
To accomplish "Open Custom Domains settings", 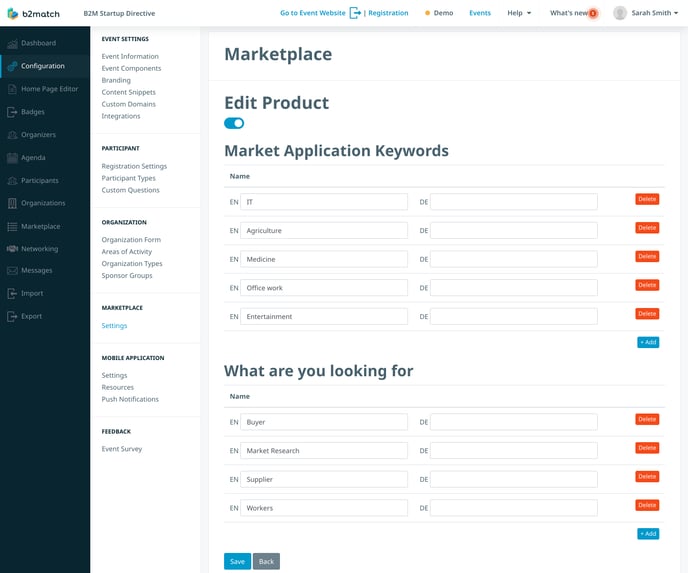I will click(129, 104).
